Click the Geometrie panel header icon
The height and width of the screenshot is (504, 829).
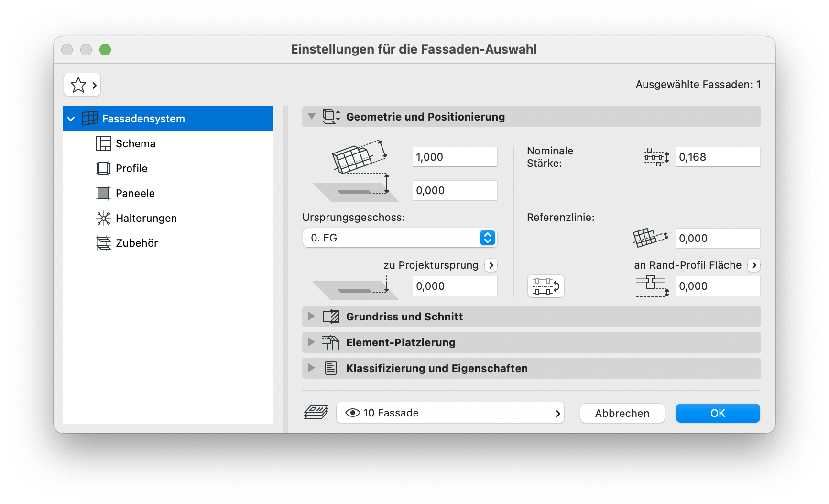point(331,117)
